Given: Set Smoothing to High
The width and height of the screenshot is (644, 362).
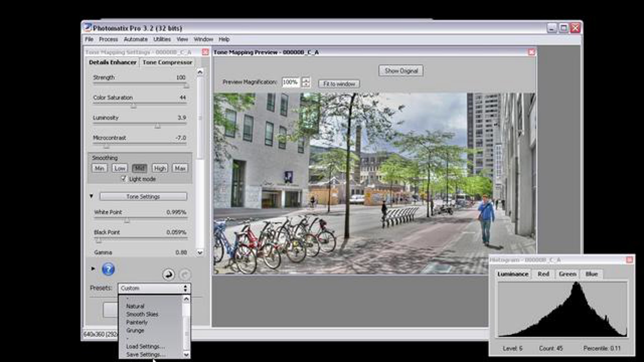Looking at the screenshot, I should tap(160, 168).
